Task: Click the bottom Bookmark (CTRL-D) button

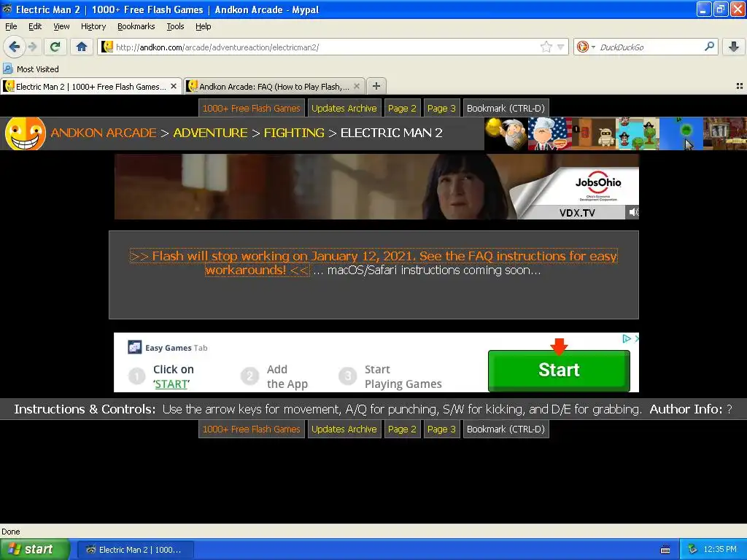Action: [506, 429]
